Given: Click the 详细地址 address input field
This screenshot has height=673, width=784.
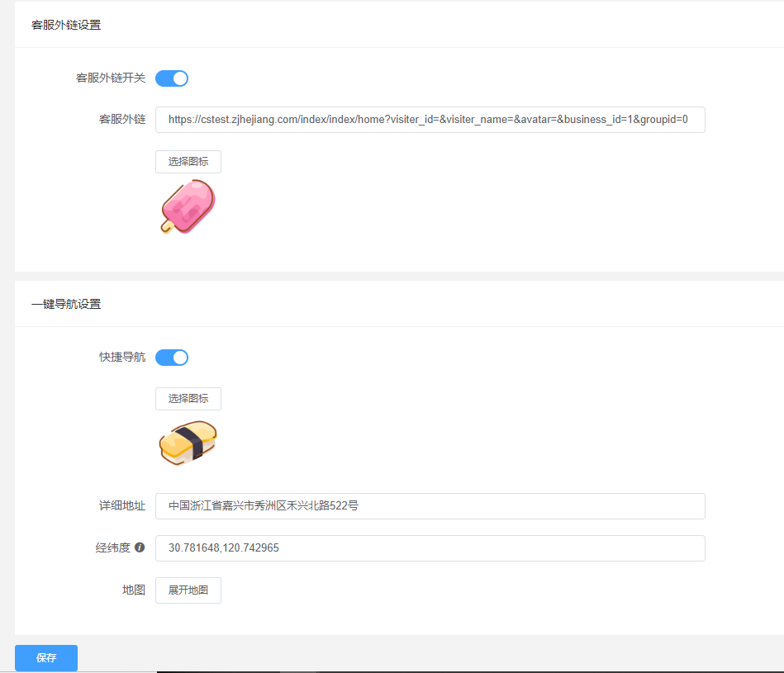Looking at the screenshot, I should 430,506.
